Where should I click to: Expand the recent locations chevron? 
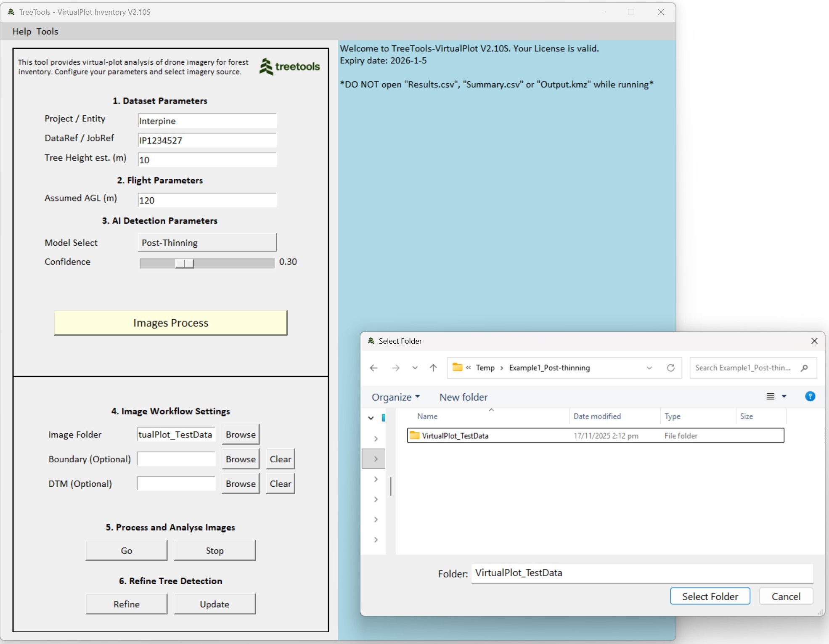click(x=415, y=368)
